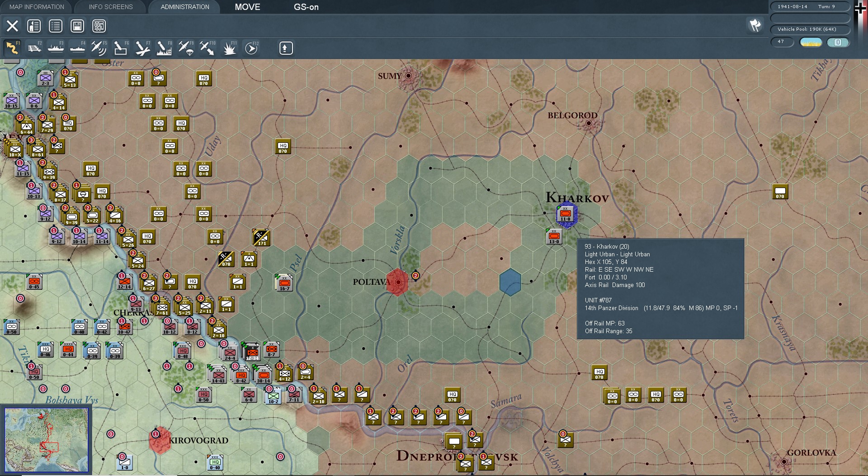Click the blue highlighted hex east of Poltava
Image resolution: width=868 pixels, height=476 pixels.
[x=510, y=282]
